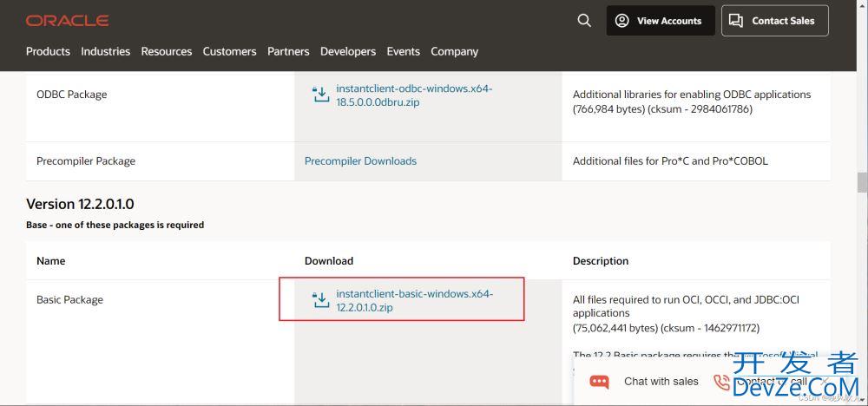Select the ODBC Package row name
The width and height of the screenshot is (868, 406).
pyautogui.click(x=71, y=95)
